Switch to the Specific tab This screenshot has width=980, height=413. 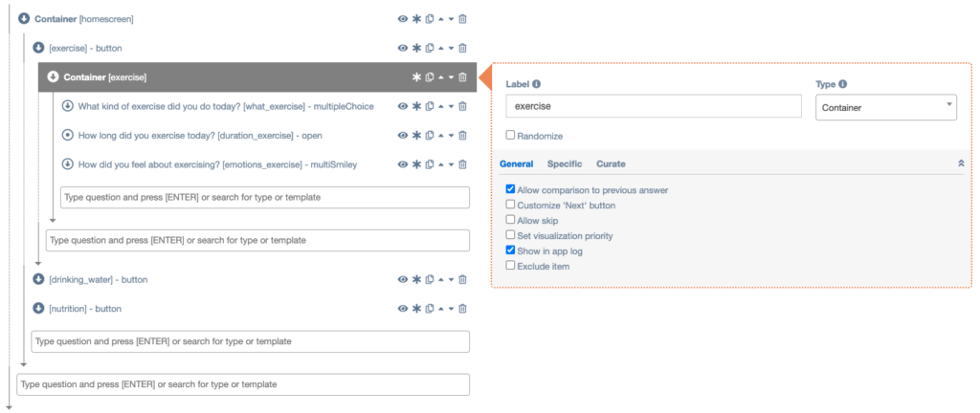(565, 164)
